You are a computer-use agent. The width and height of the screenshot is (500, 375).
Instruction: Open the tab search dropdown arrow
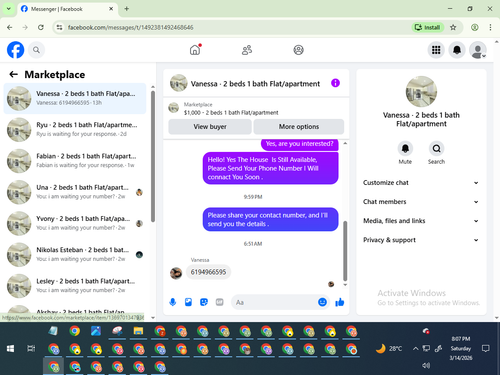pyautogui.click(x=9, y=9)
